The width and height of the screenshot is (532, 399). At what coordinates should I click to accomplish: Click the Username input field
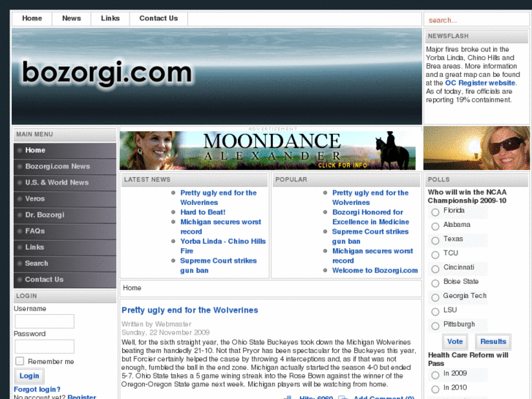pyautogui.click(x=45, y=321)
